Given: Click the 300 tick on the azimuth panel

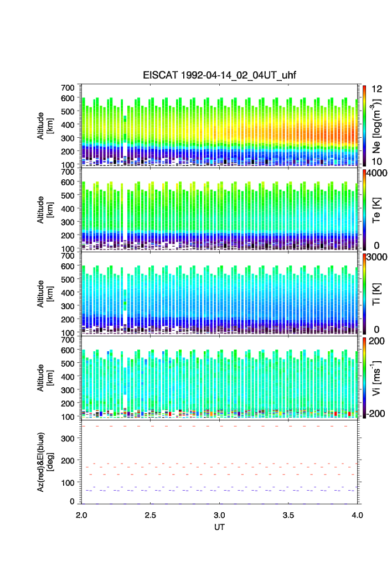Looking at the screenshot, I should [x=68, y=439].
